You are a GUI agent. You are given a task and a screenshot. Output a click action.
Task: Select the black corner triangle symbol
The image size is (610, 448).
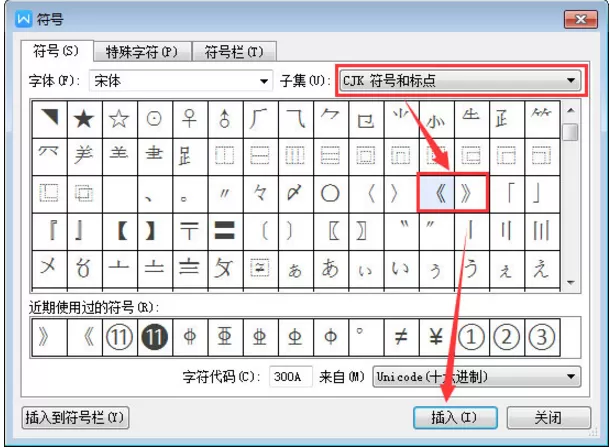(49, 119)
